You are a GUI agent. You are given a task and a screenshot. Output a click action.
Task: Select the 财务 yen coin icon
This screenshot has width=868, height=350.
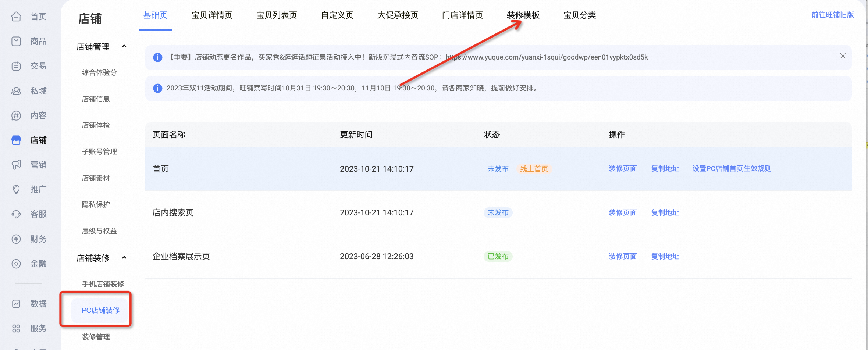coord(16,239)
